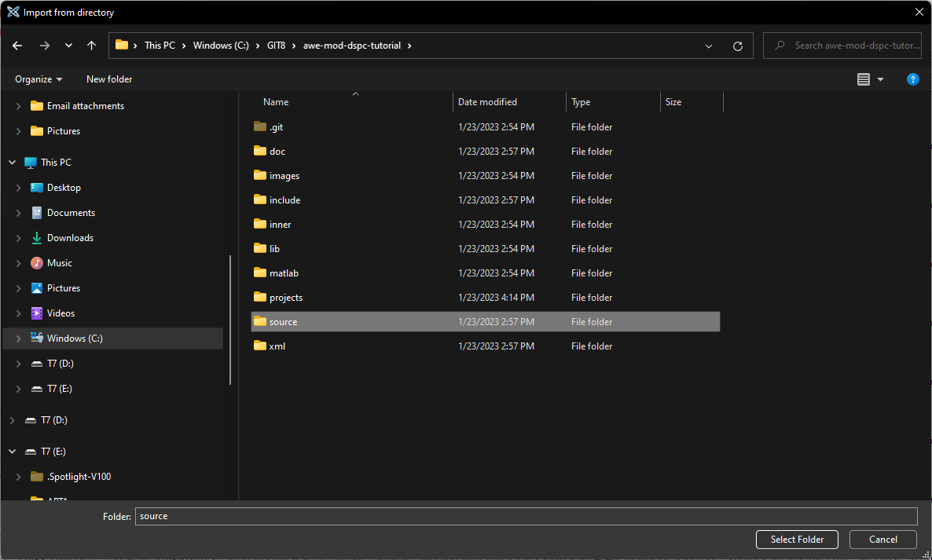Open Videos in the navigation pane
This screenshot has width=932, height=560.
61,313
